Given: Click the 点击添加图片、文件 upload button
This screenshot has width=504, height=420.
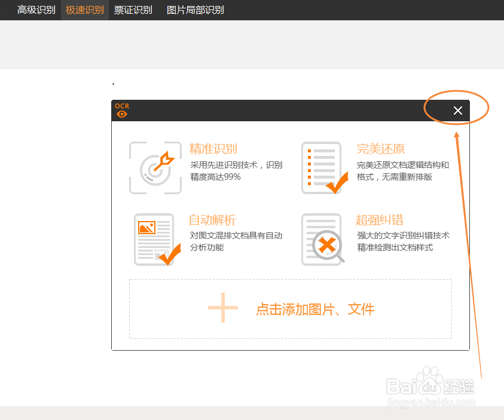Looking at the screenshot, I should tap(315, 309).
